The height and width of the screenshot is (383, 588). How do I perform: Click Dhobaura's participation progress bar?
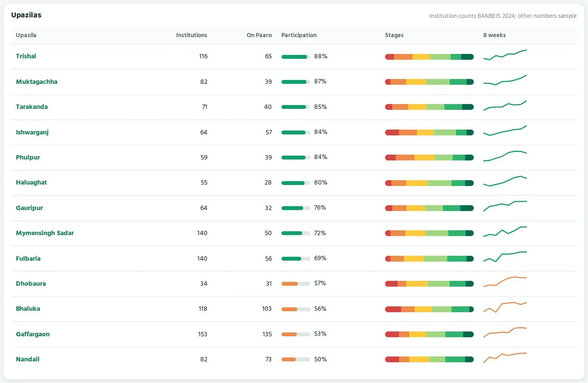tap(296, 284)
